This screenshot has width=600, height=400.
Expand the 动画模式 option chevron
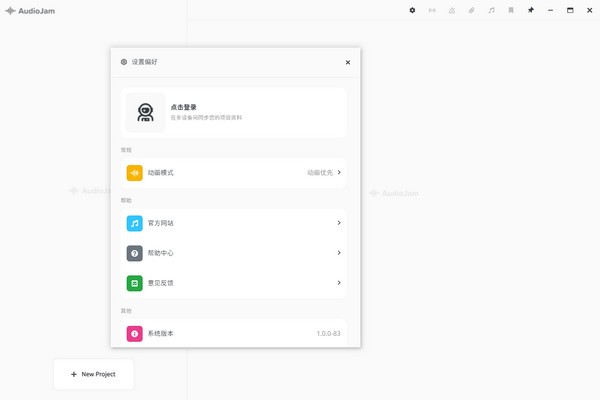coord(339,173)
